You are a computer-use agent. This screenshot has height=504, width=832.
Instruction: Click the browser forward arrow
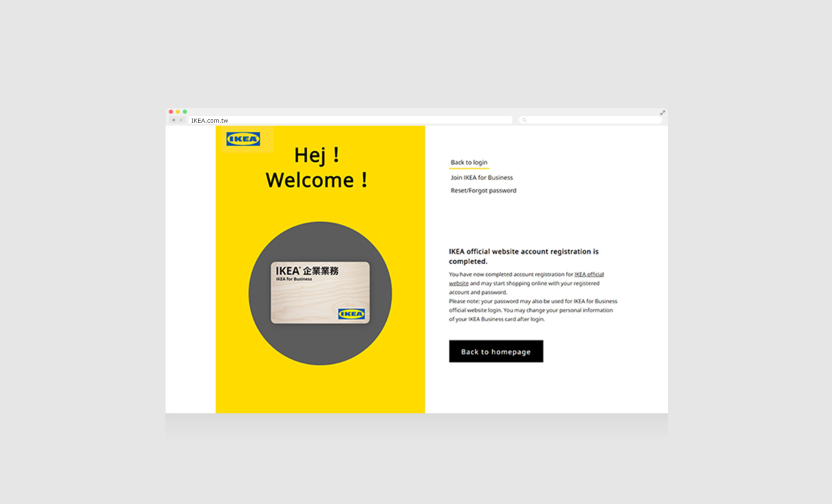181,120
